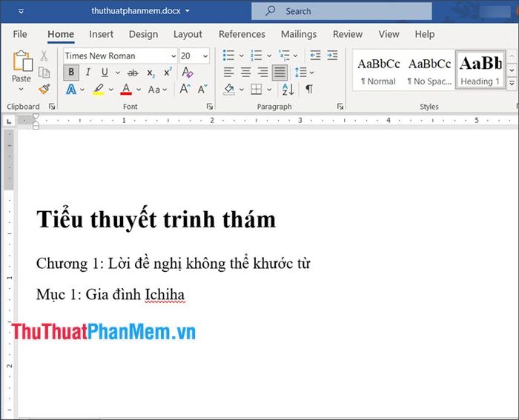Open the Paragraph dialog launcher
The height and width of the screenshot is (420, 519).
coord(340,106)
